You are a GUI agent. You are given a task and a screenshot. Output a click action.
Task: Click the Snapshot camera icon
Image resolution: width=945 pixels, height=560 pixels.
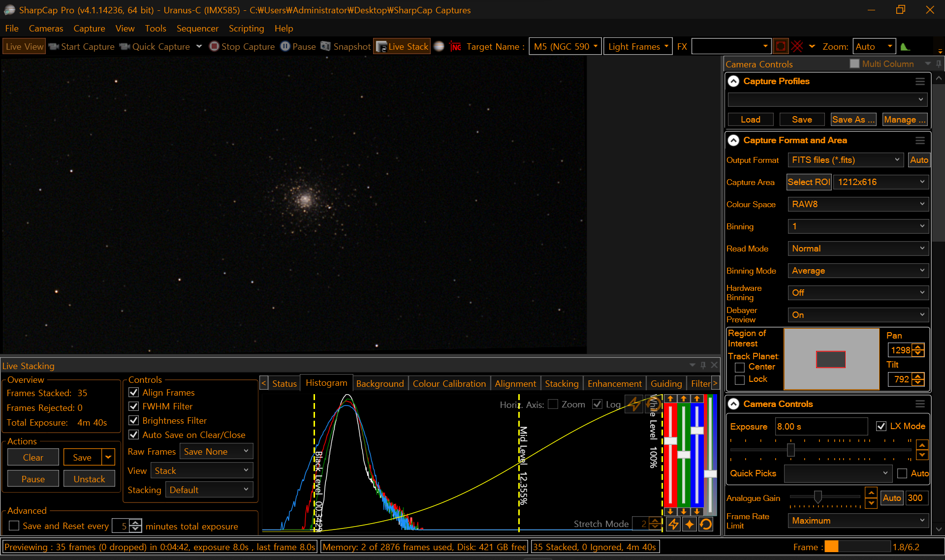coord(325,46)
